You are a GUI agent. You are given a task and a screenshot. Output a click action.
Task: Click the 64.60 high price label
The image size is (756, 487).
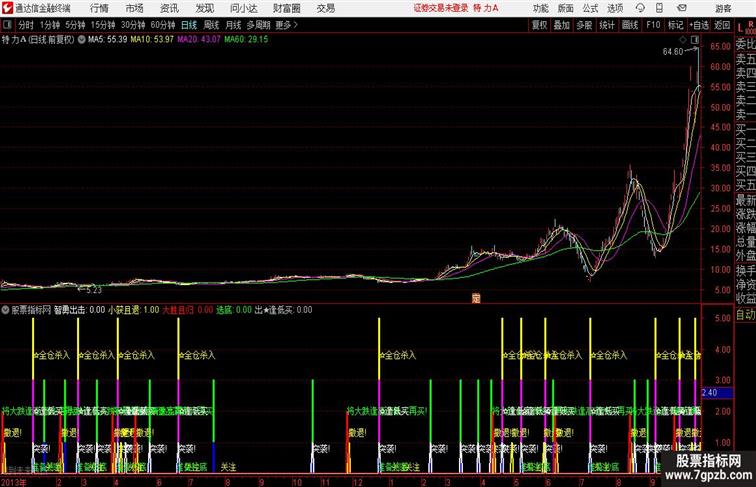(x=673, y=52)
